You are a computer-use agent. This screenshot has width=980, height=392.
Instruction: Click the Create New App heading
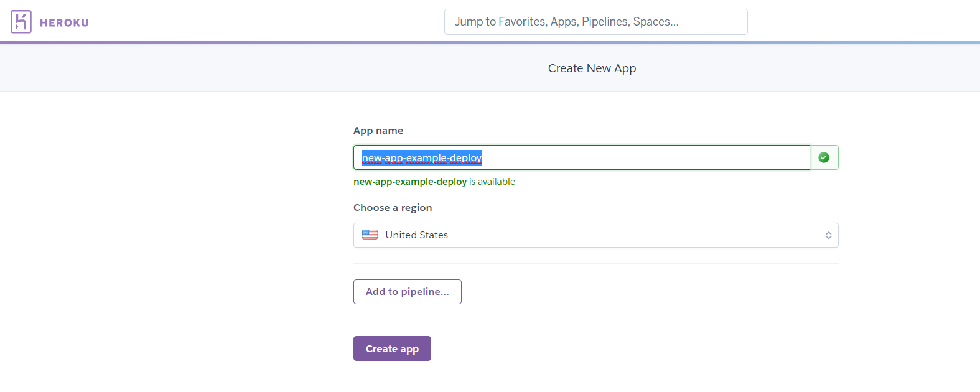(592, 68)
